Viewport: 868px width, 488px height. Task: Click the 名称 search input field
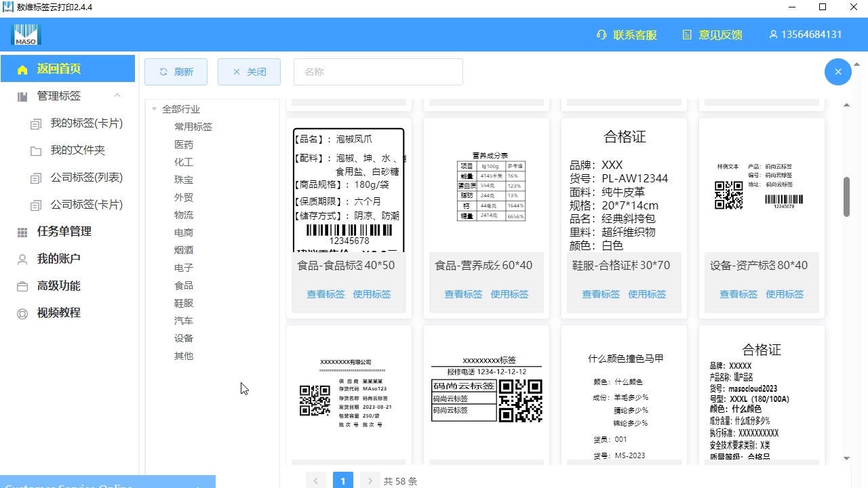pyautogui.click(x=378, y=71)
